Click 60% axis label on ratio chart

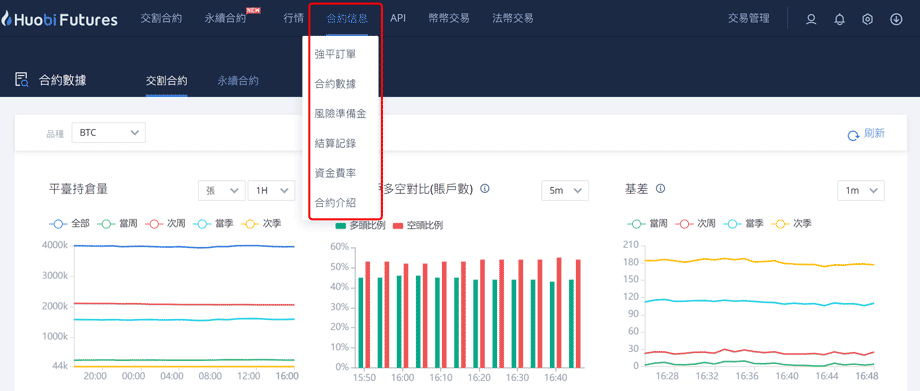coord(340,247)
